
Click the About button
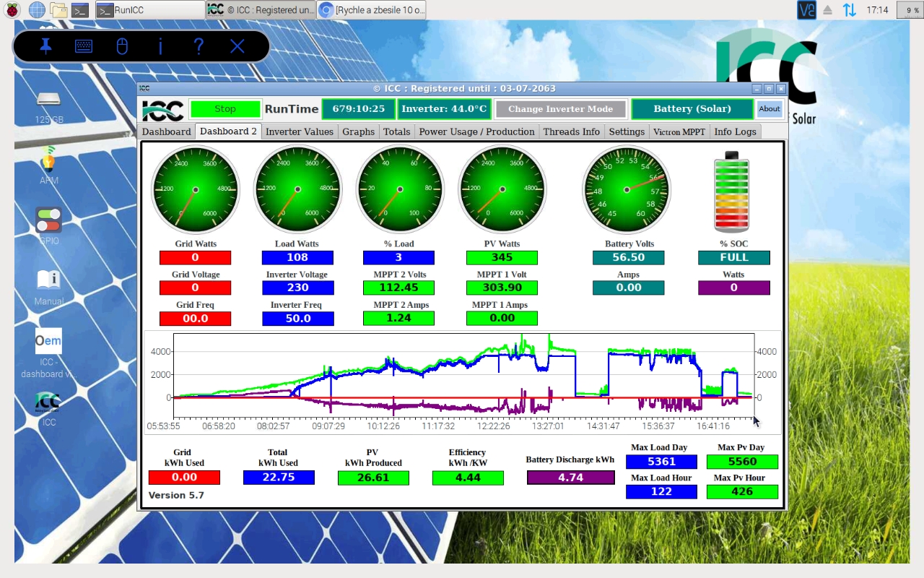pyautogui.click(x=769, y=109)
